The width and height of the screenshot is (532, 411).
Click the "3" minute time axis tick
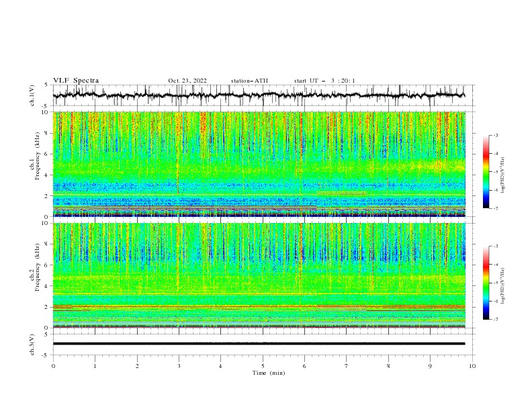[x=179, y=366]
